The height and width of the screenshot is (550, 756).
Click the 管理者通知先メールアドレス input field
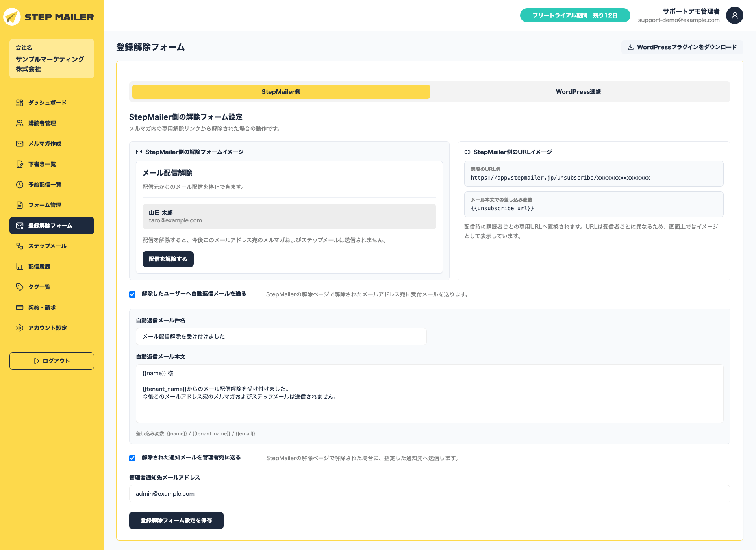430,494
